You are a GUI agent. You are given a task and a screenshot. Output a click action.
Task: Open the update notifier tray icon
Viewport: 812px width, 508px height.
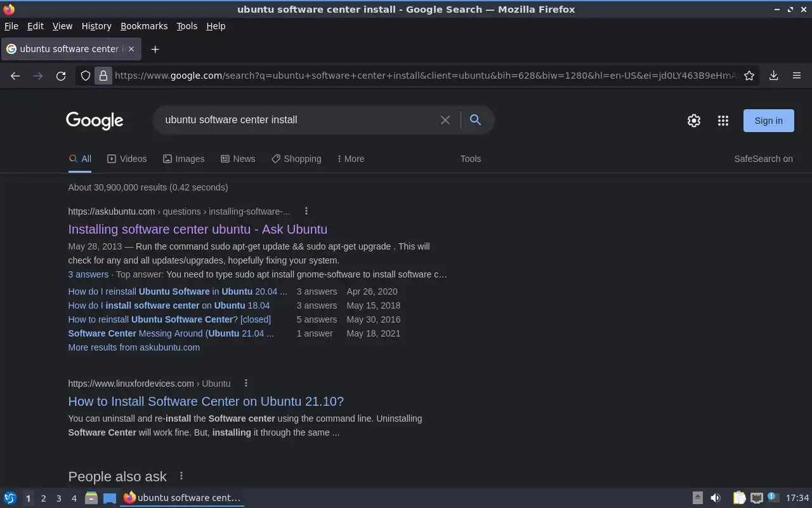(x=773, y=497)
